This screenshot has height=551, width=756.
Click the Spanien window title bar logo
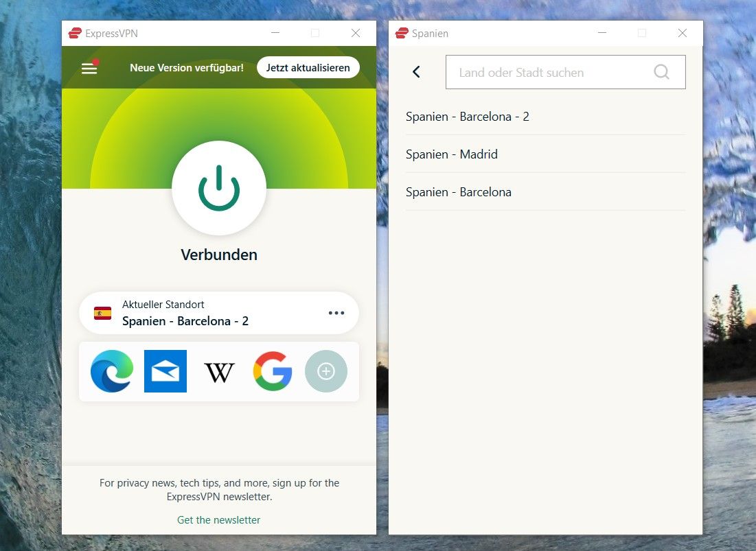click(x=402, y=33)
